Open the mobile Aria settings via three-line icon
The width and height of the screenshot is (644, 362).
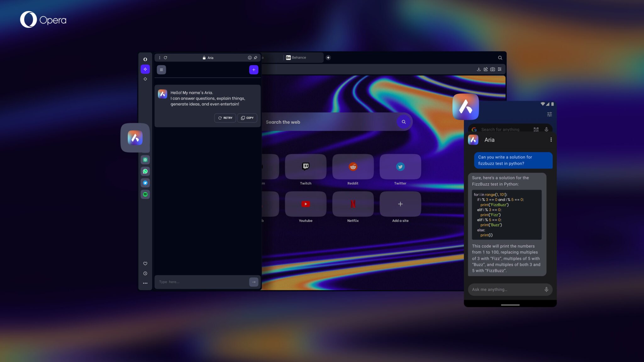pyautogui.click(x=550, y=114)
